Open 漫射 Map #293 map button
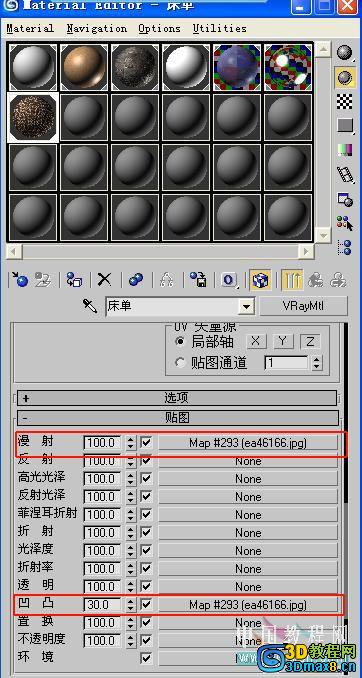362x678 pixels. point(247,443)
